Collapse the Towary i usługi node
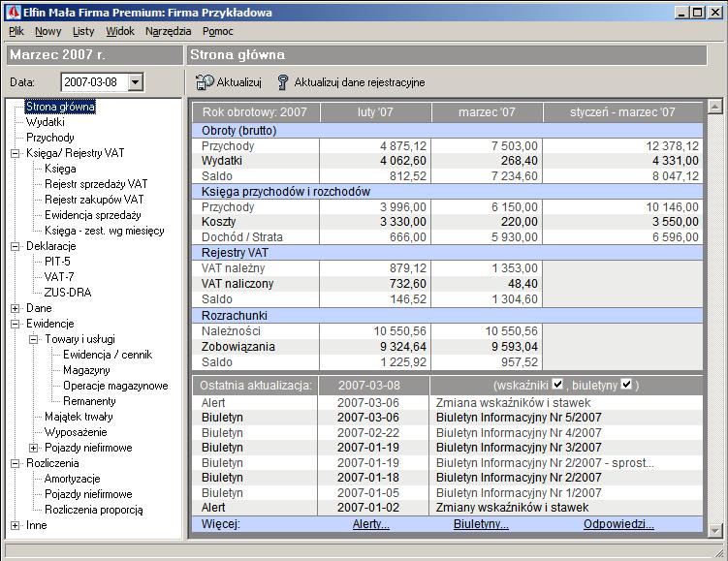This screenshot has height=561, width=728. point(33,339)
